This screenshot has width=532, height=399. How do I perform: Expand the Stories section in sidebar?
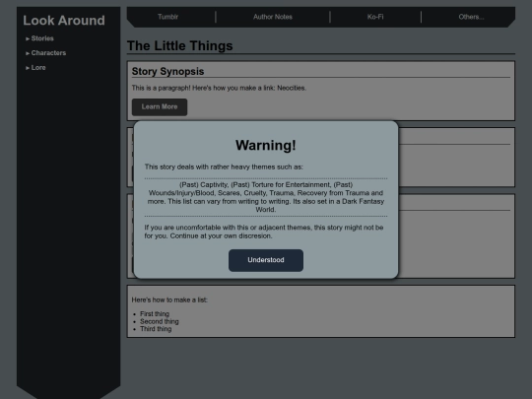tap(39, 38)
